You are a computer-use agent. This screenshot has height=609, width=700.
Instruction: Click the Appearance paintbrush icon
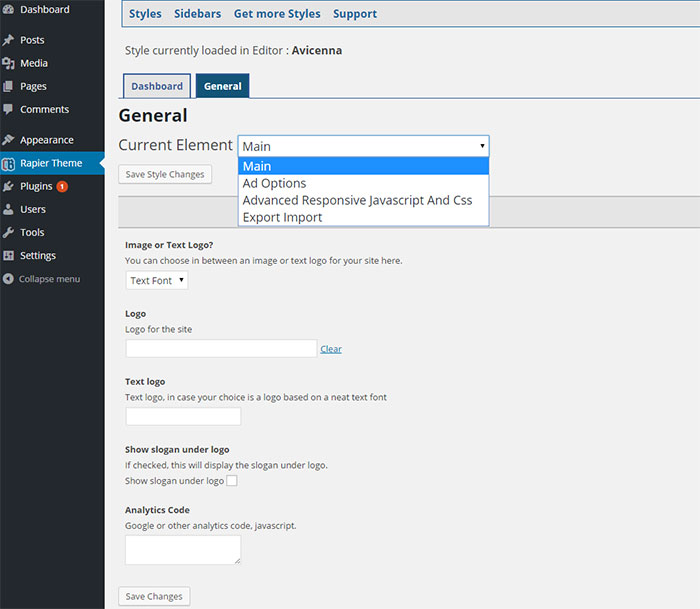point(8,140)
